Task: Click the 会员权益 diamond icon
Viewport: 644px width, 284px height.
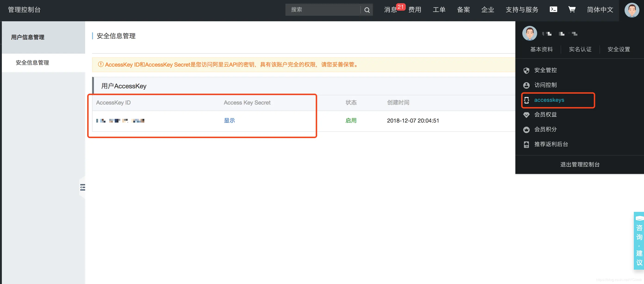Action: tap(526, 115)
